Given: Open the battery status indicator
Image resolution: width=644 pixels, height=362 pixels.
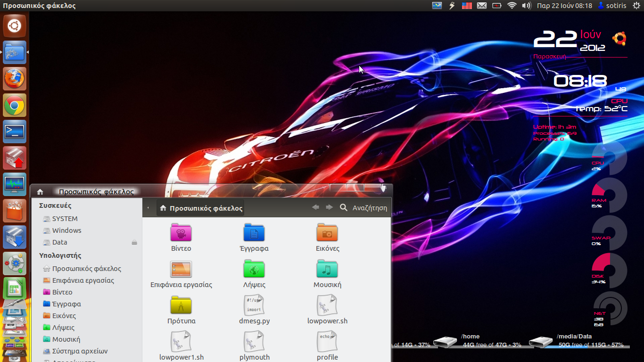Looking at the screenshot, I should (x=496, y=6).
